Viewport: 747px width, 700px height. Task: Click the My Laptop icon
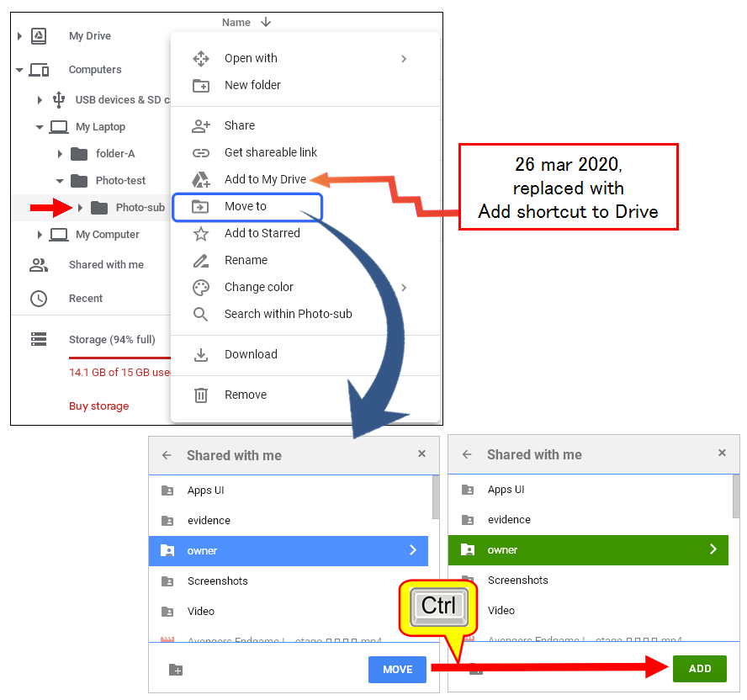(59, 127)
